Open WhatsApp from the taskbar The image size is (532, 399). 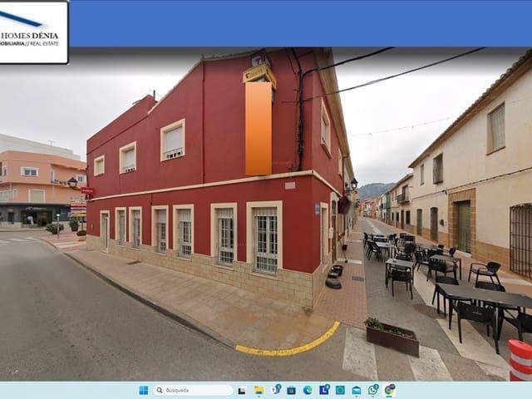pyautogui.click(x=373, y=390)
